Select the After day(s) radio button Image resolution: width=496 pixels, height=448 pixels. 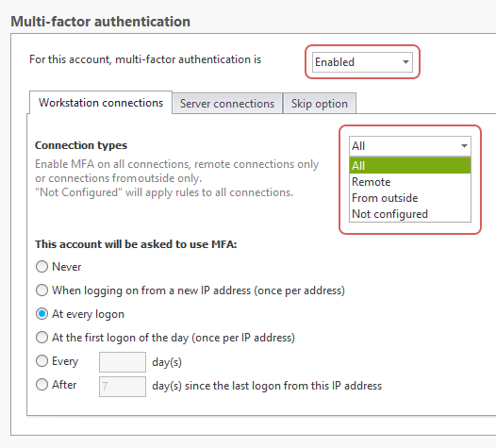tap(41, 385)
